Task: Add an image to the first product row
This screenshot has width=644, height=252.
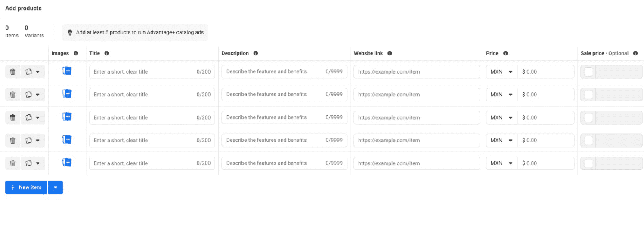Action: tap(67, 71)
